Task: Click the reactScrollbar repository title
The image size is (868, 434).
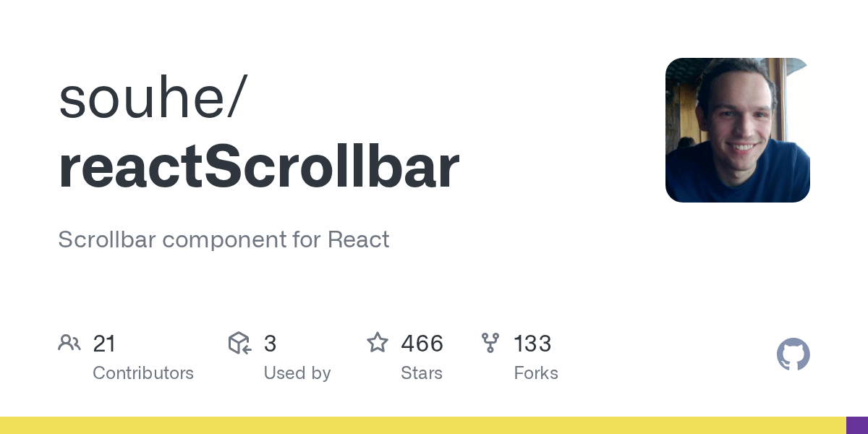Action: 258,167
